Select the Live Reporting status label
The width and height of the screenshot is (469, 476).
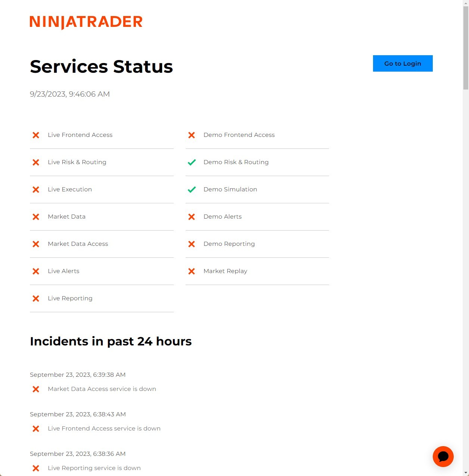tap(70, 298)
